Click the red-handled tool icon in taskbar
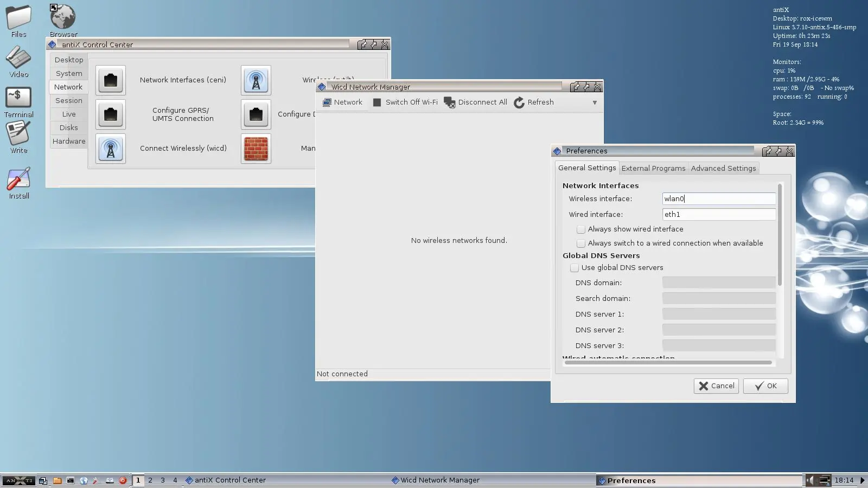 [96, 480]
